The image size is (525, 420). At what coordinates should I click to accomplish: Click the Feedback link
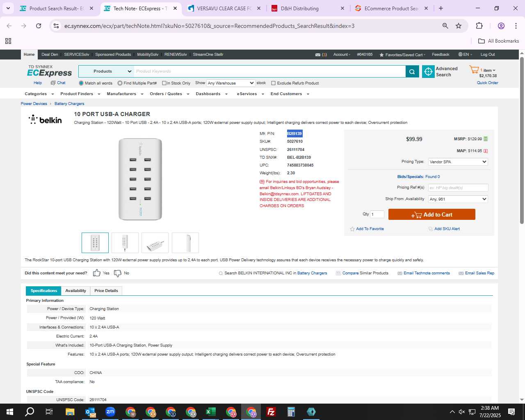pyautogui.click(x=441, y=55)
